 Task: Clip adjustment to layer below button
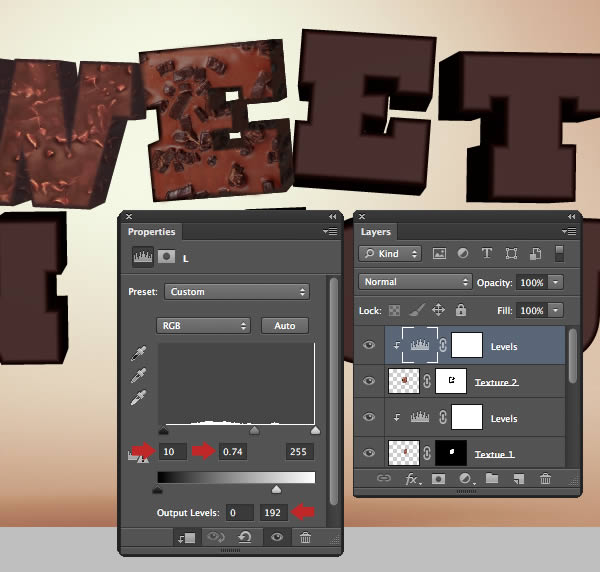[186, 538]
